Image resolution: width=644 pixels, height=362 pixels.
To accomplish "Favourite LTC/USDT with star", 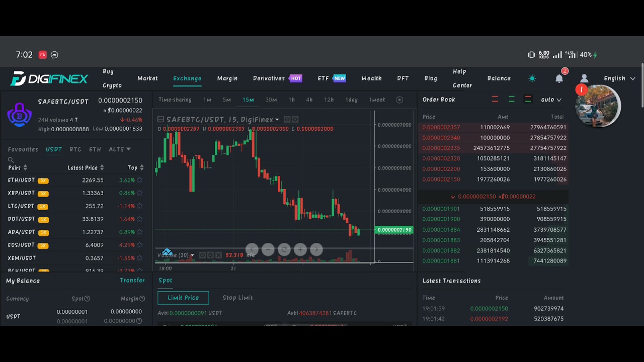I will [140, 206].
